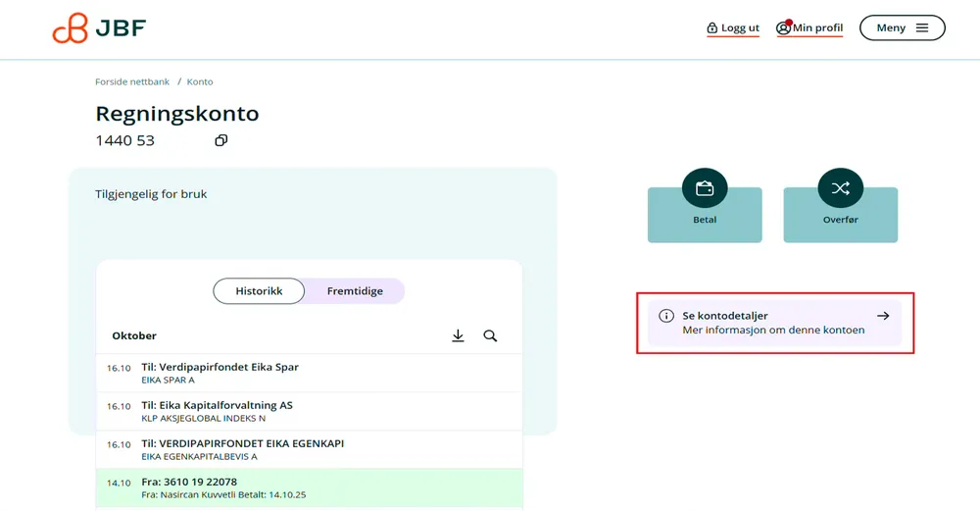Click the Logg ut link
The width and height of the screenshot is (980, 511).
(740, 28)
